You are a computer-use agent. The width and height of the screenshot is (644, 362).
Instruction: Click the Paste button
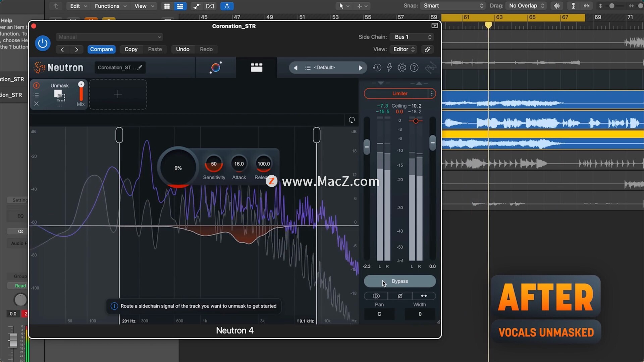(155, 49)
